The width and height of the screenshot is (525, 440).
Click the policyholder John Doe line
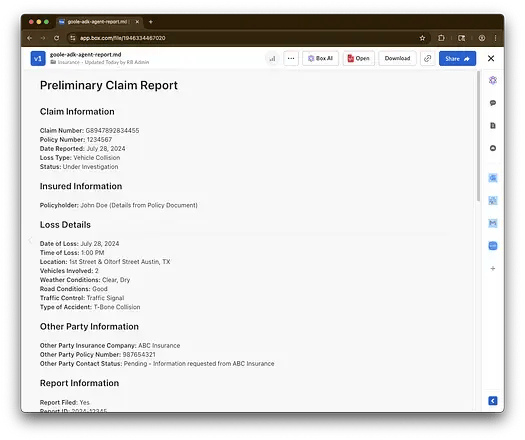[x=119, y=205]
